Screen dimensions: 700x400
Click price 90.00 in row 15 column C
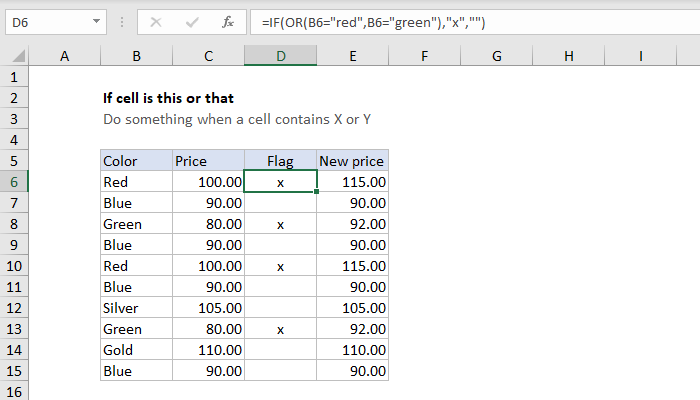208,371
